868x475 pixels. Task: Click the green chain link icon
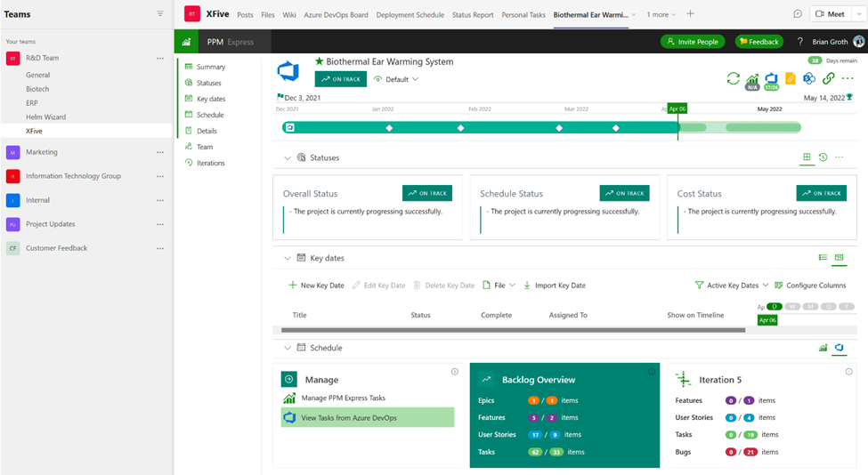click(828, 78)
